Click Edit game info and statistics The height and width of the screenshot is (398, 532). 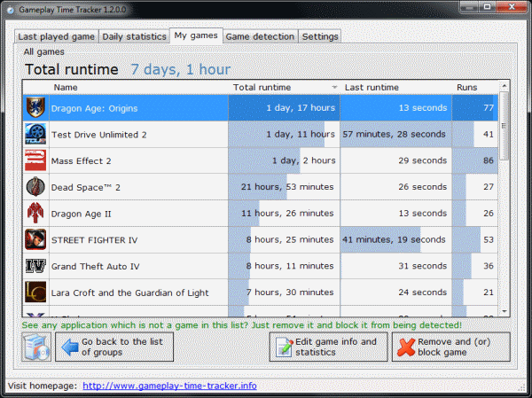(x=328, y=347)
